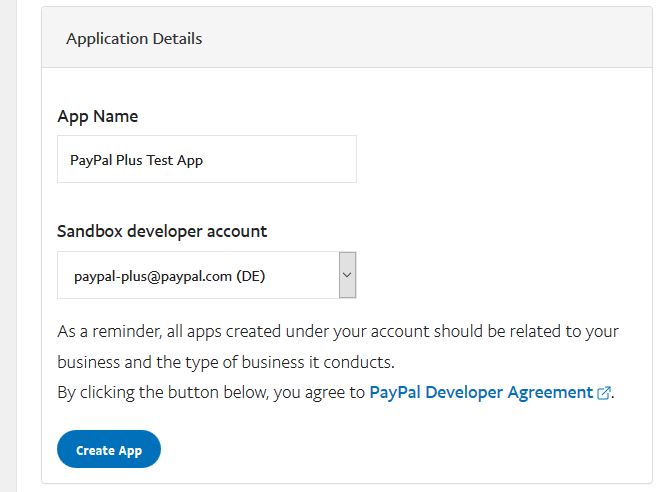This screenshot has height=492, width=666.
Task: Focus the App Name input field
Action: click(x=207, y=159)
